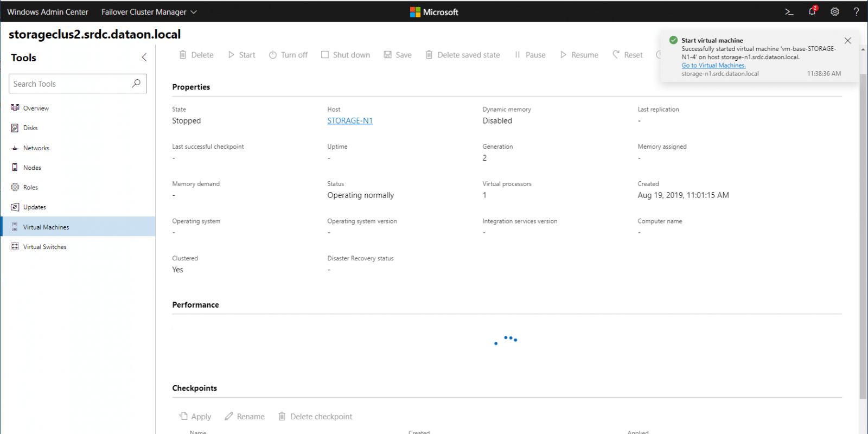Image resolution: width=868 pixels, height=434 pixels.
Task: Click search magnifier icon in Tools
Action: click(x=136, y=84)
